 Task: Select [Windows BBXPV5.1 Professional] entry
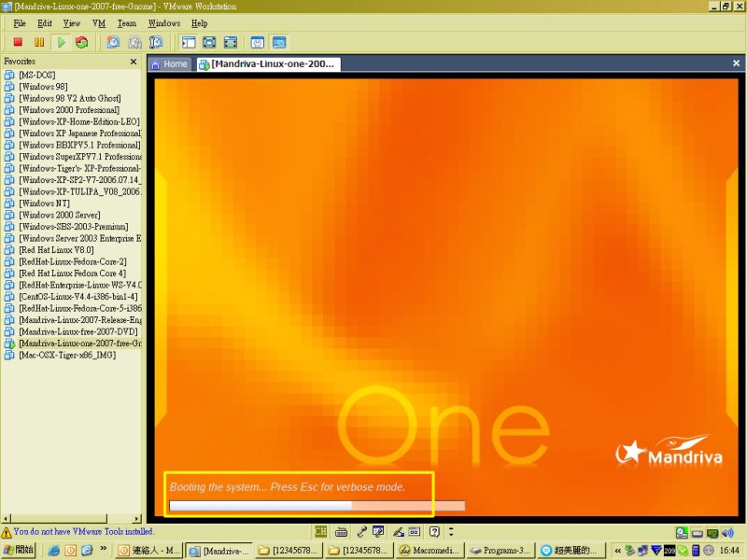click(x=79, y=146)
